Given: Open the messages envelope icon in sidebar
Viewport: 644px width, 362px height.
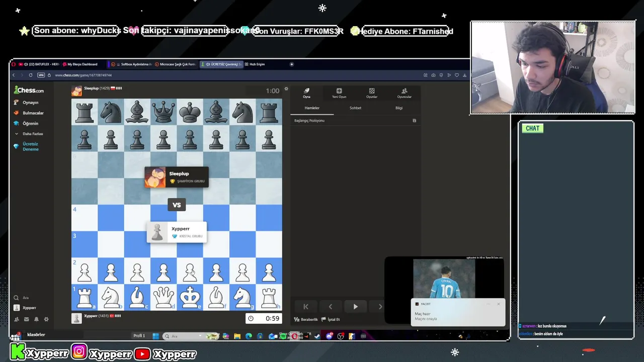Looking at the screenshot, I should tap(26, 319).
